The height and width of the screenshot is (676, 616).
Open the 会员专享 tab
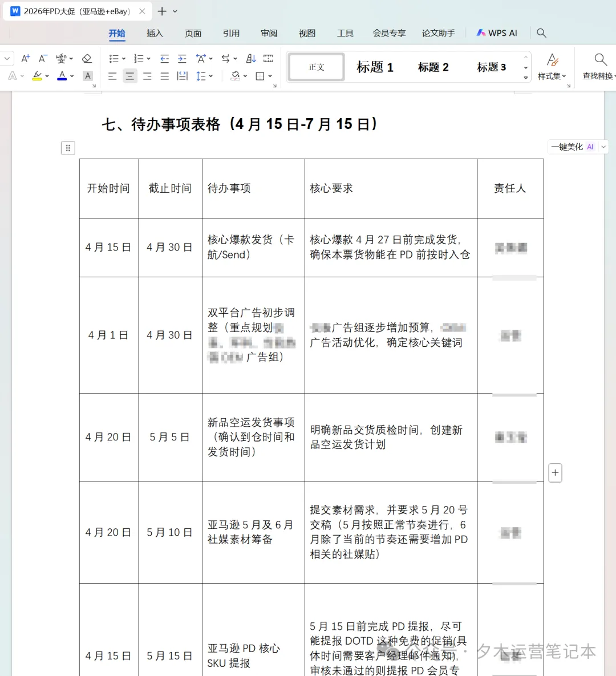click(389, 33)
